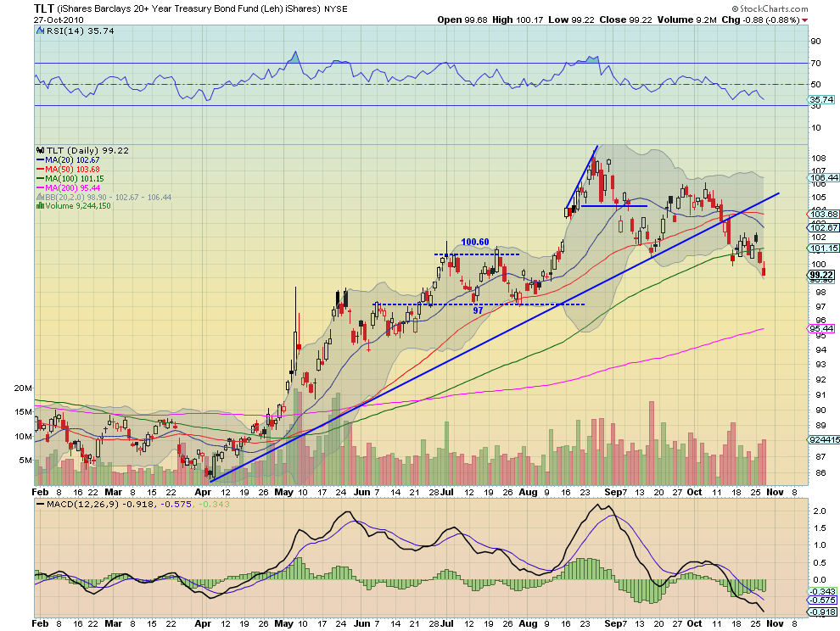Click the Nov label on MACD panel axis
Viewport: 840px width, 631px height.
click(x=775, y=623)
